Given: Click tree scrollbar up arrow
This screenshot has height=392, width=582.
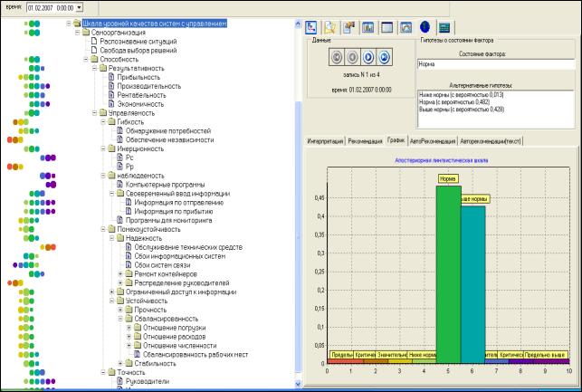Looking at the screenshot, I should (x=298, y=24).
